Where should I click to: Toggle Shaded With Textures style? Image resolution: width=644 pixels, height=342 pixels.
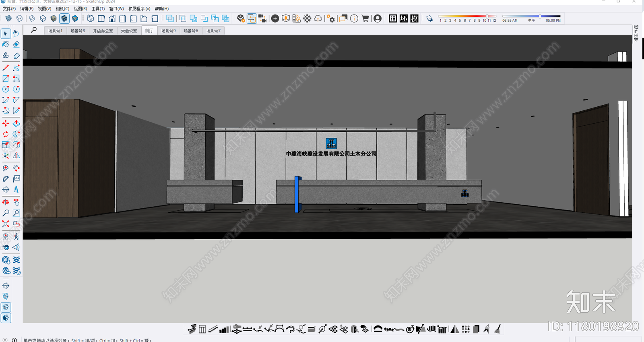pyautogui.click(x=64, y=19)
